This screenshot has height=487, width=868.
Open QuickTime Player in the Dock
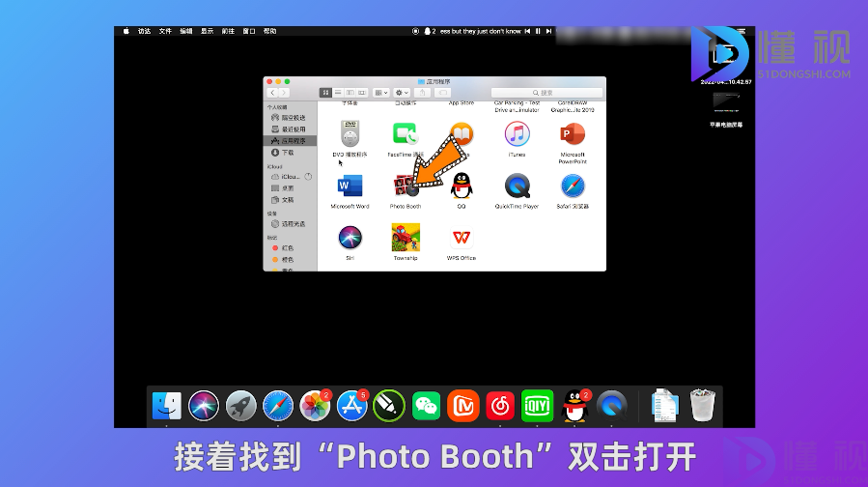click(612, 406)
